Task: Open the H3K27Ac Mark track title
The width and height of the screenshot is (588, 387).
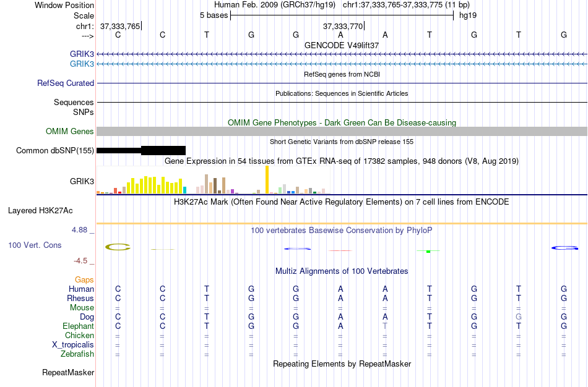Action: click(342, 202)
